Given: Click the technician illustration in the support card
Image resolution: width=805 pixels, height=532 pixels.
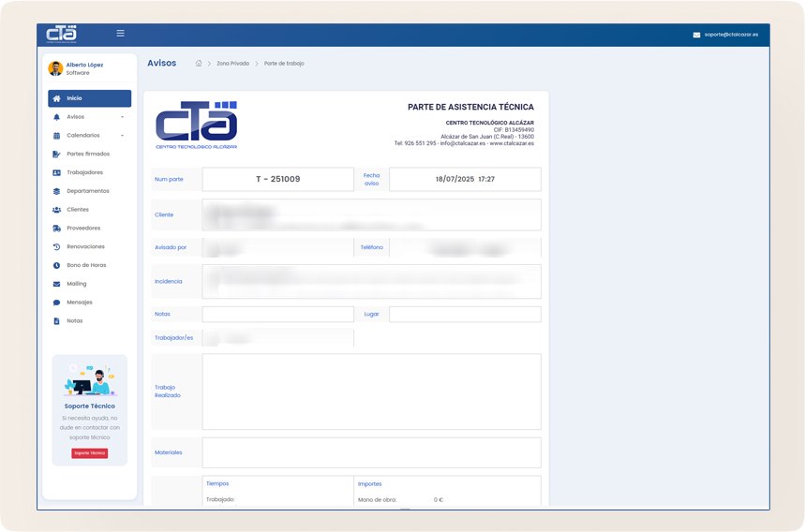Looking at the screenshot, I should (x=90, y=380).
